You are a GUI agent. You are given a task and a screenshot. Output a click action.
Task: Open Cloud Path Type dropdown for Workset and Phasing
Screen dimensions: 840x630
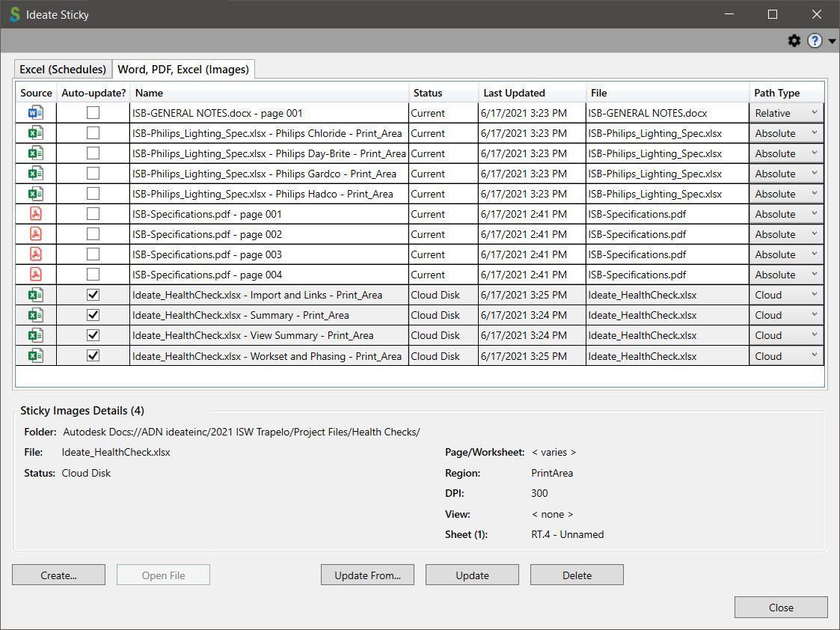pyautogui.click(x=786, y=355)
